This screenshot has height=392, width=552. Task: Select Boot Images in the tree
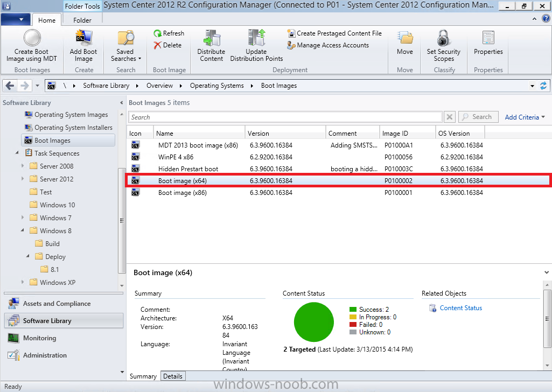click(x=68, y=141)
